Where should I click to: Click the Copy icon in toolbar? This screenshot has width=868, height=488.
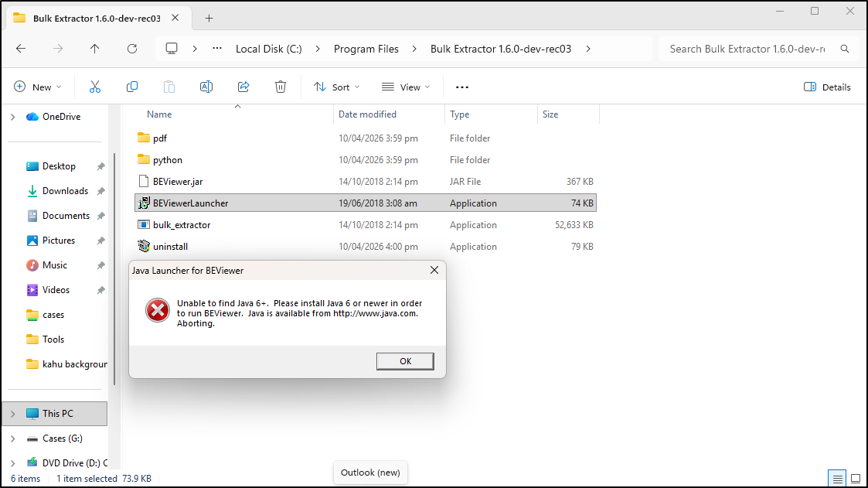[x=131, y=87]
